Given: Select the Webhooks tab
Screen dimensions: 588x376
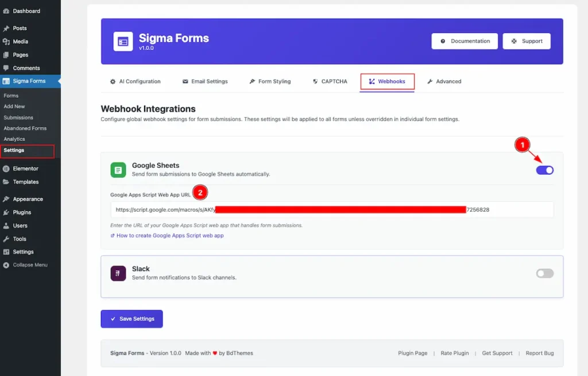Looking at the screenshot, I should click(388, 82).
